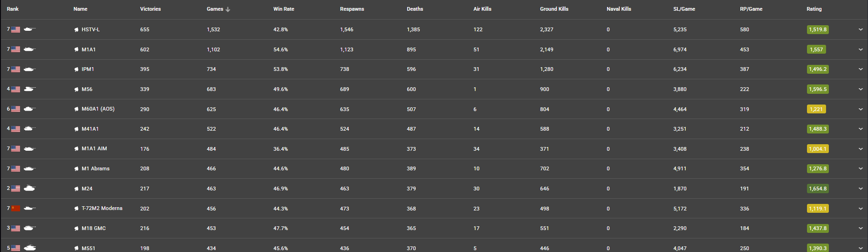The width and height of the screenshot is (868, 252).
Task: Sort by the Ground Kills header
Action: pos(554,9)
